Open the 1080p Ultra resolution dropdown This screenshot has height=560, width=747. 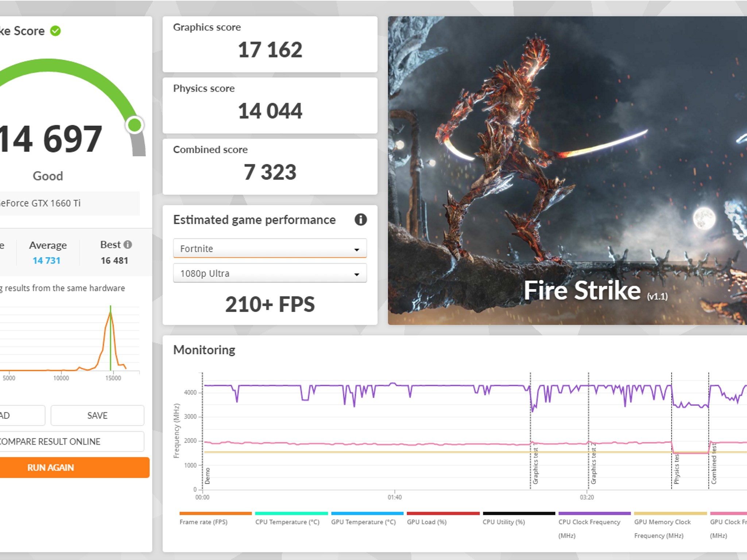point(270,273)
